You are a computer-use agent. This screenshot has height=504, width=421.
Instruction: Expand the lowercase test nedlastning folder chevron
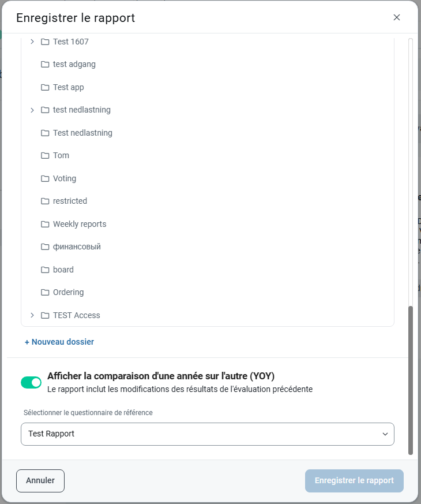click(x=32, y=110)
